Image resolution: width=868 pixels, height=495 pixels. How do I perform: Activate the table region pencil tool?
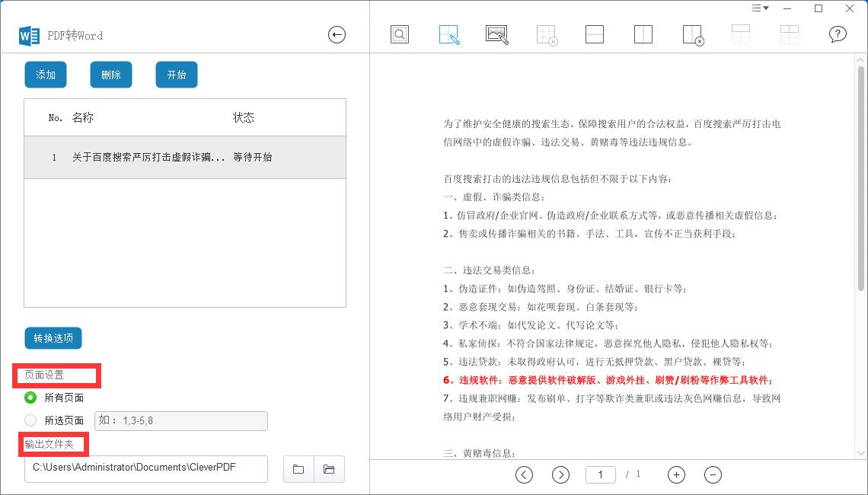449,35
